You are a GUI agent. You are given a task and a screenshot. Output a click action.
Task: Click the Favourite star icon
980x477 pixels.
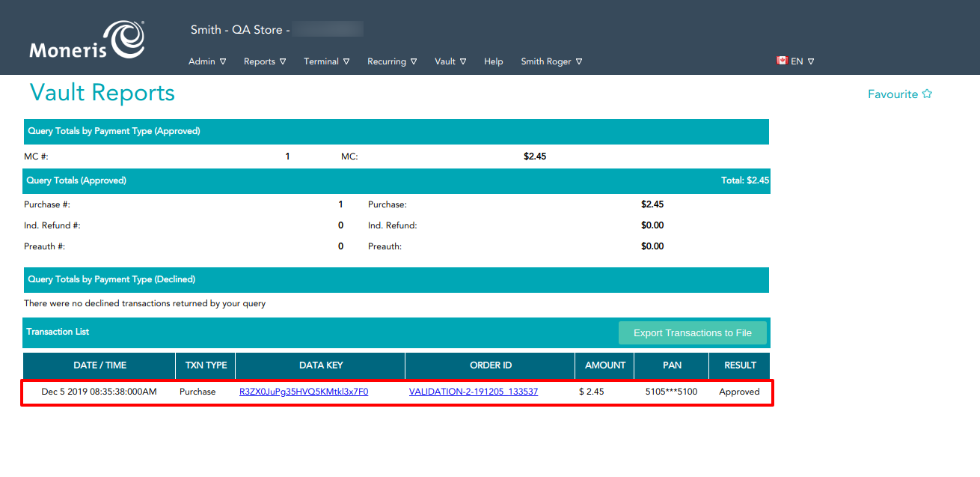point(927,94)
